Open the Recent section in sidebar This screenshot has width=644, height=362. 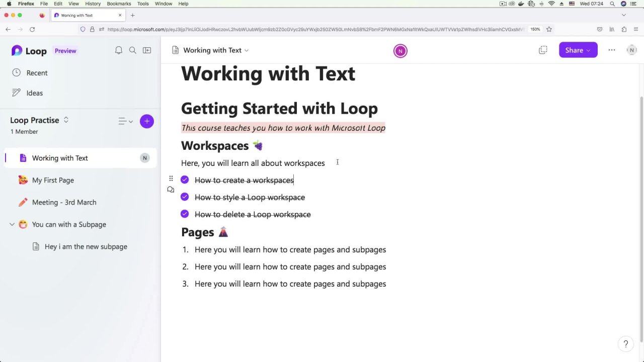(x=37, y=73)
